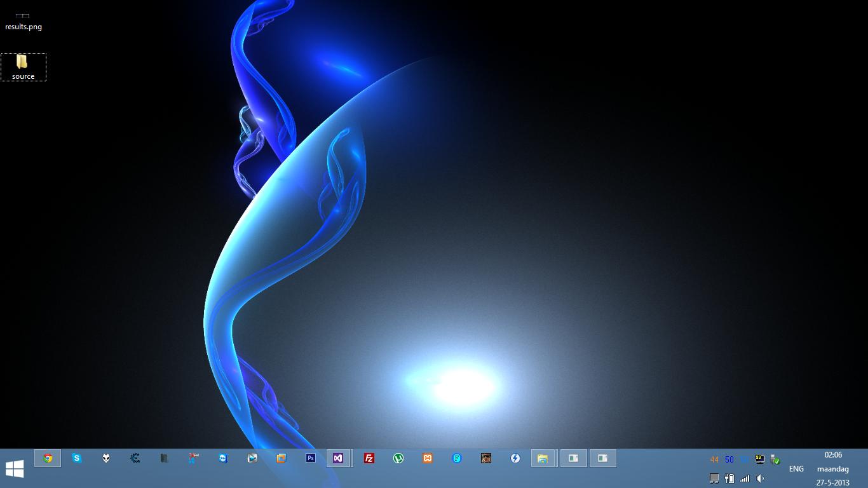868x488 pixels.
Task: Switch to Visual Studio in the taskbar
Action: 339,458
